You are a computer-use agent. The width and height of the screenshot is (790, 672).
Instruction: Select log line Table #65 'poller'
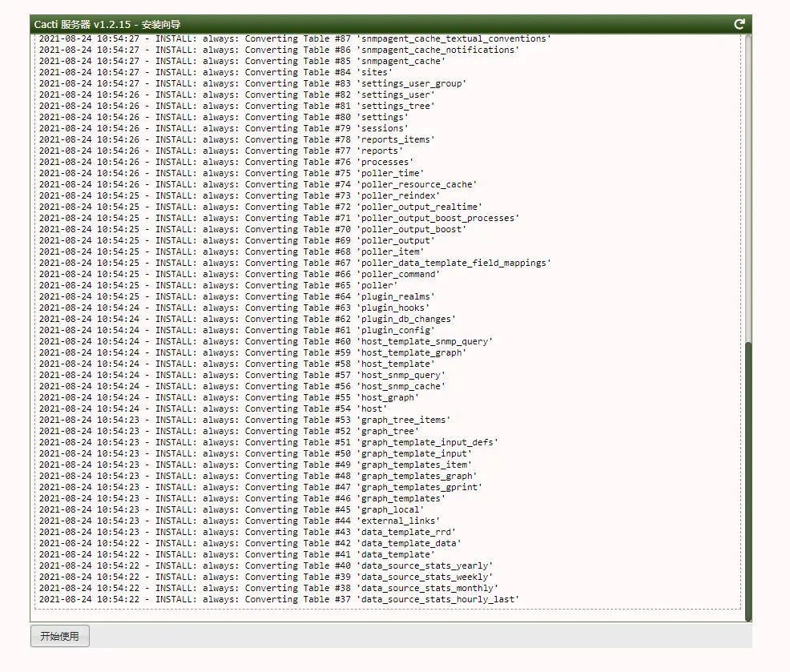click(x=218, y=285)
